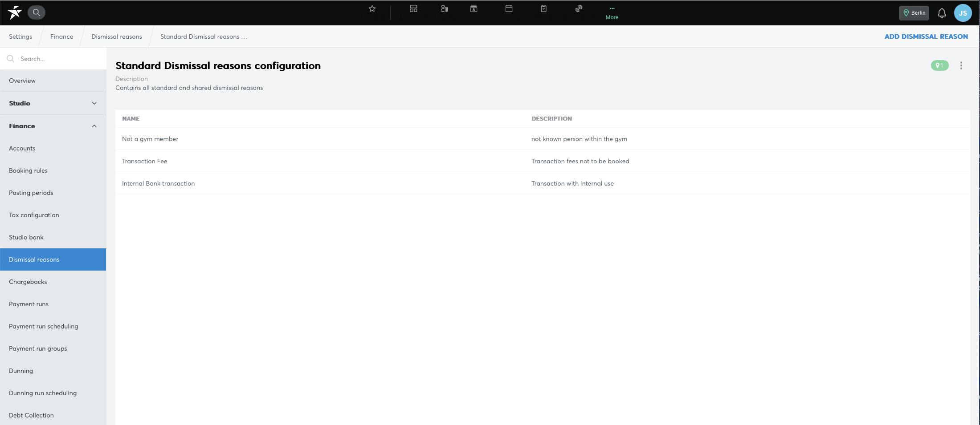Open Debt Collection in the sidebar
The image size is (980, 425).
[x=53, y=415]
